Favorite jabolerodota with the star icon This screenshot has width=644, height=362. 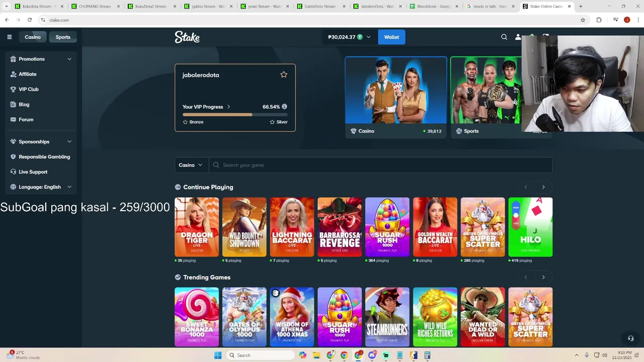pos(284,74)
